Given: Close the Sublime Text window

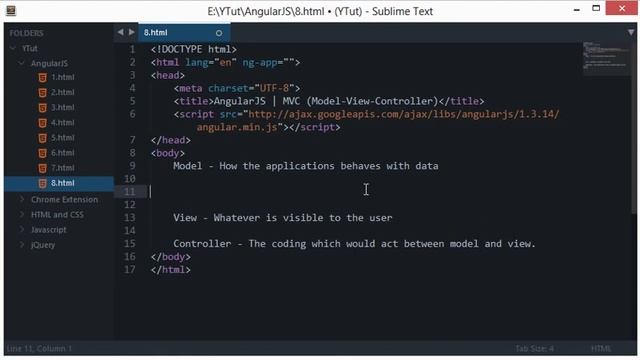Looking at the screenshot, I should 622,8.
